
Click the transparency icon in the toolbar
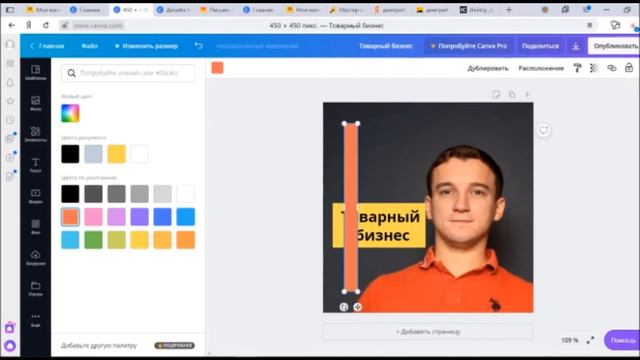point(594,68)
